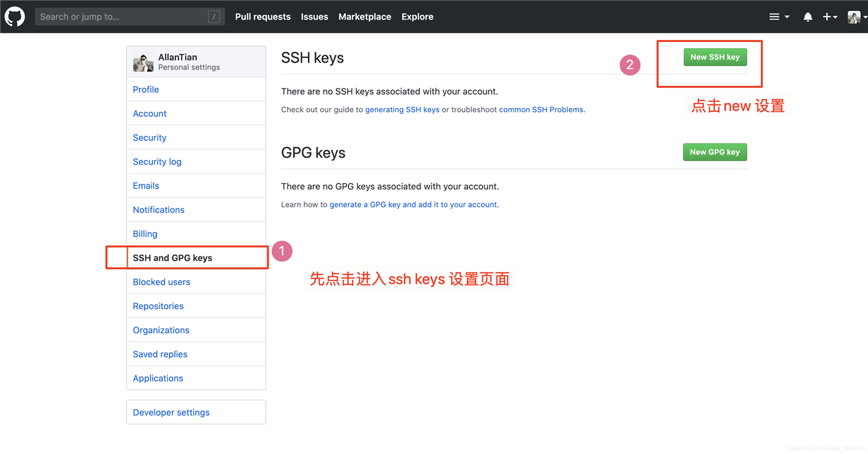868x454 pixels.
Task: Open the generating SSH keys guide link
Action: tap(402, 110)
